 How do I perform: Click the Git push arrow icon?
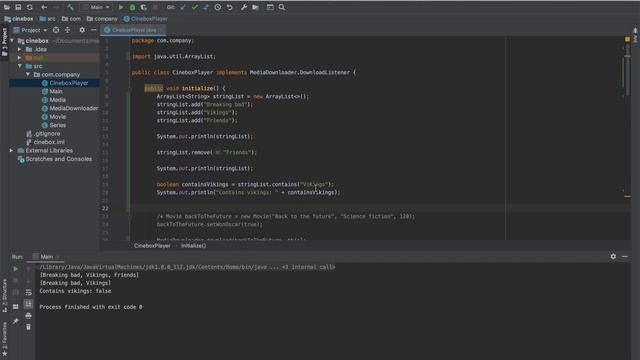pyautogui.click(x=206, y=7)
